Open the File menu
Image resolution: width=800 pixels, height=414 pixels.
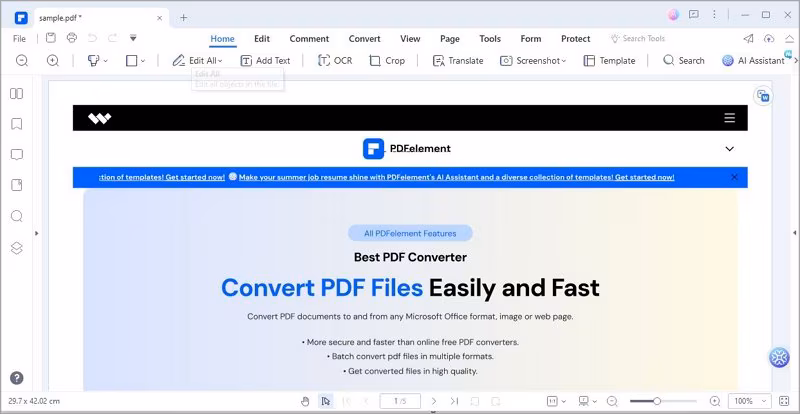pos(19,38)
